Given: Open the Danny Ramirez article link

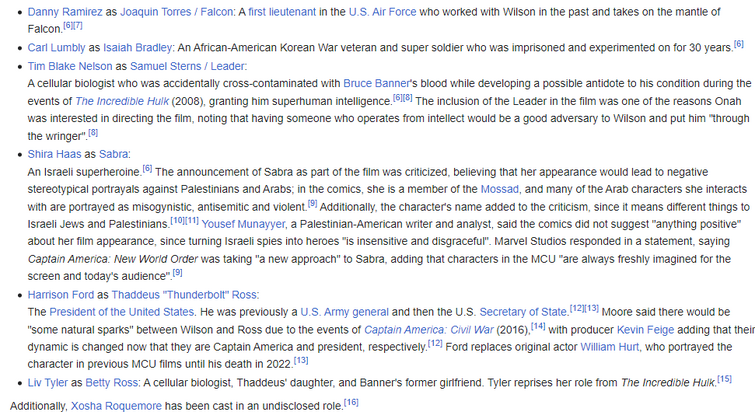Looking at the screenshot, I should pyautogui.click(x=65, y=12).
